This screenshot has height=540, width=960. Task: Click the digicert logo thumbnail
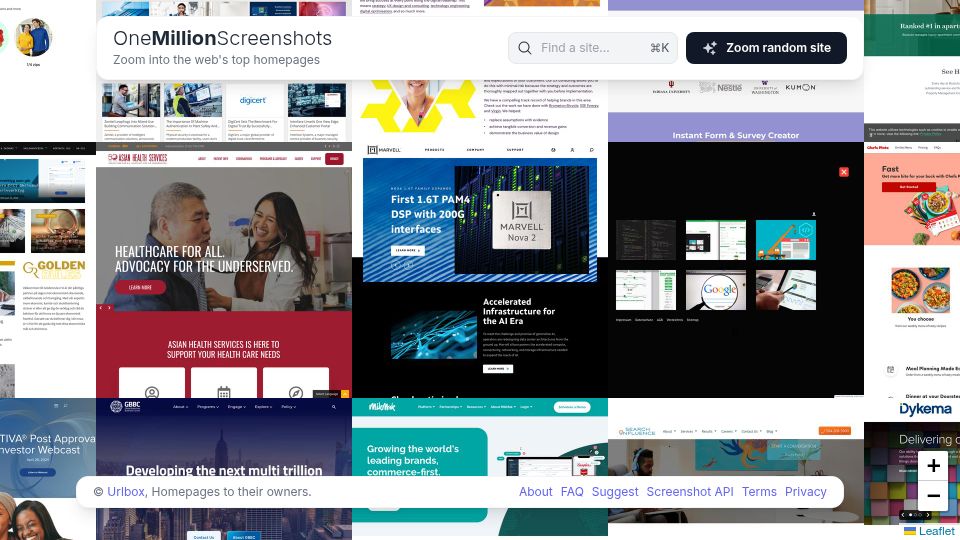click(x=253, y=100)
